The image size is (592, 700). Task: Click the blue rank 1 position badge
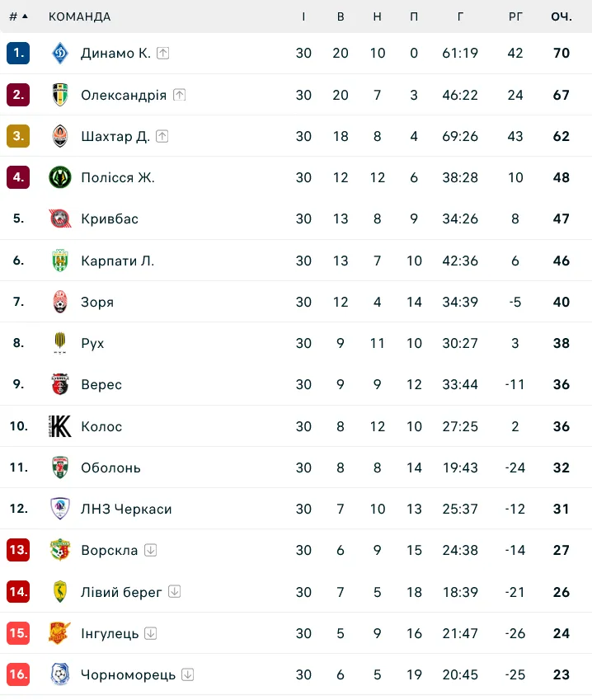coord(18,53)
